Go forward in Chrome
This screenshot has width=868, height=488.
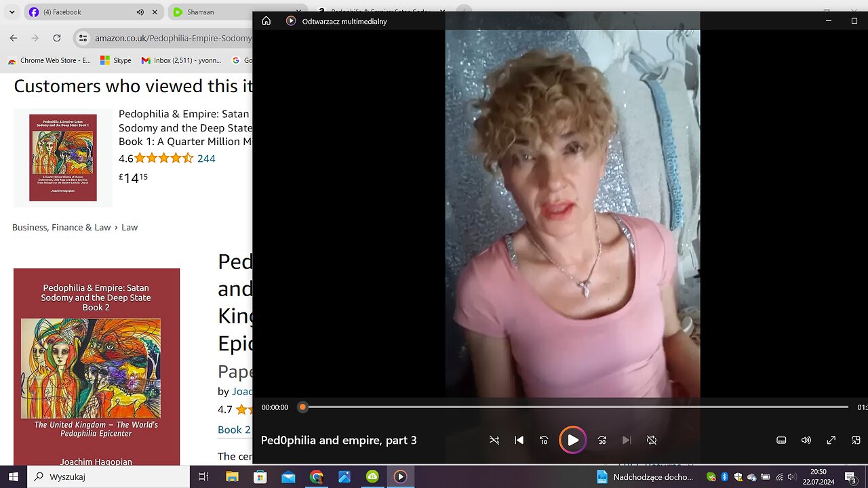35,38
